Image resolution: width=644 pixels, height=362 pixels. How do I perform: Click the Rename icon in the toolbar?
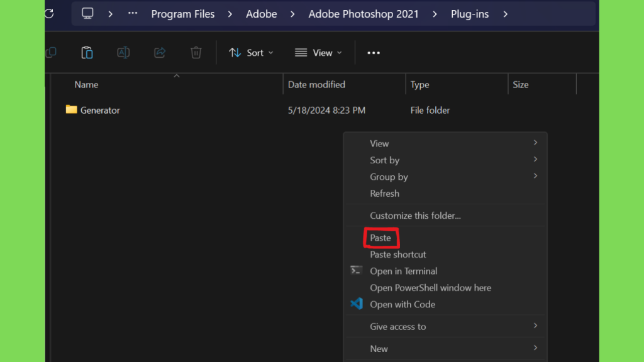click(123, 53)
